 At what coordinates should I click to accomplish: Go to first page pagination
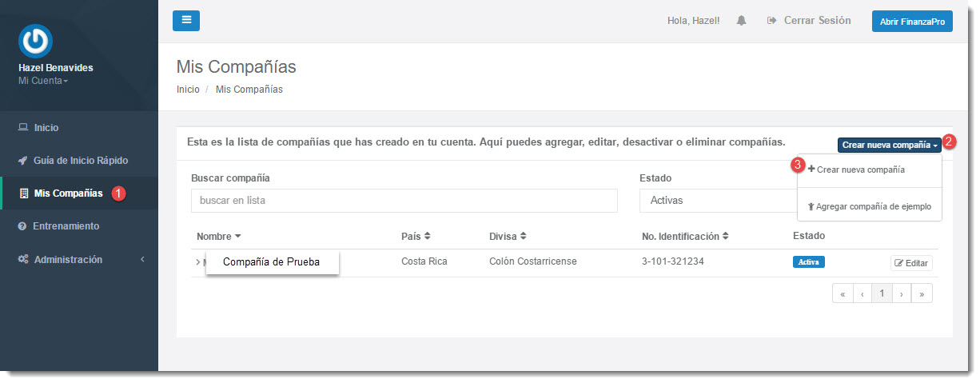tap(843, 293)
